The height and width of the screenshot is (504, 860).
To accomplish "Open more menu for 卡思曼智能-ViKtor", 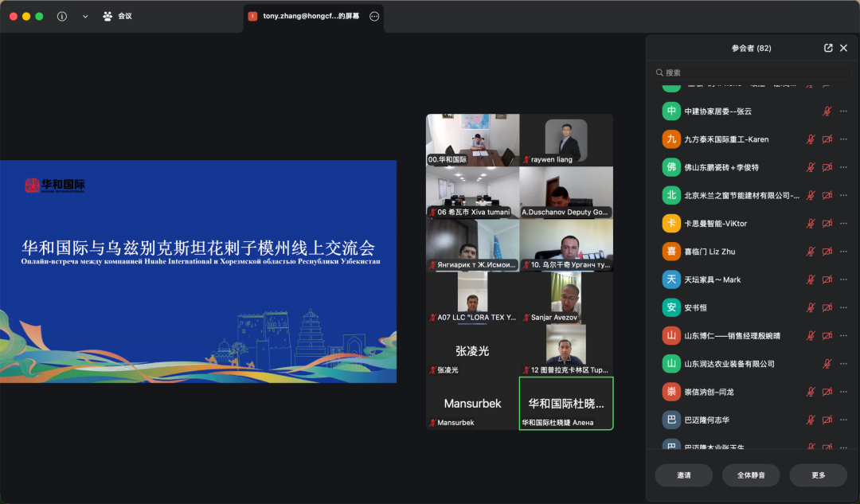I will pyautogui.click(x=843, y=223).
